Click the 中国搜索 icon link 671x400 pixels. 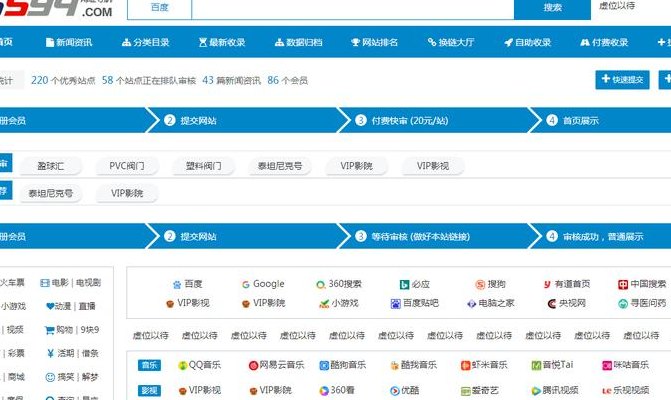click(642, 284)
